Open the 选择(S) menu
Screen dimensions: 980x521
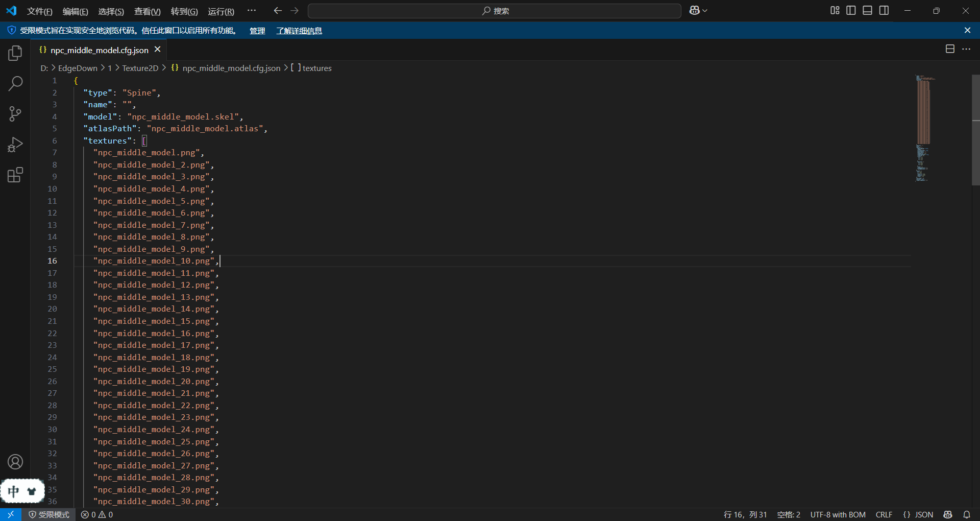click(111, 11)
